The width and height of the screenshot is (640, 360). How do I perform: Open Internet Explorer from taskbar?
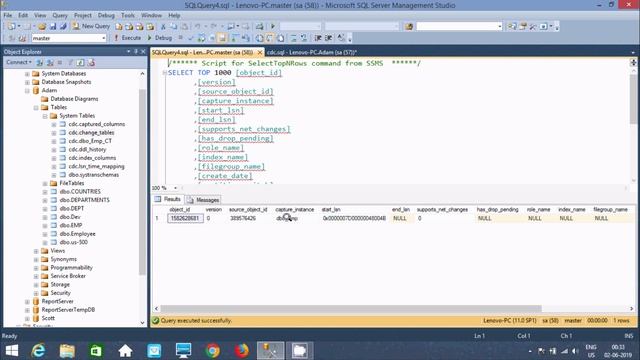38,351
